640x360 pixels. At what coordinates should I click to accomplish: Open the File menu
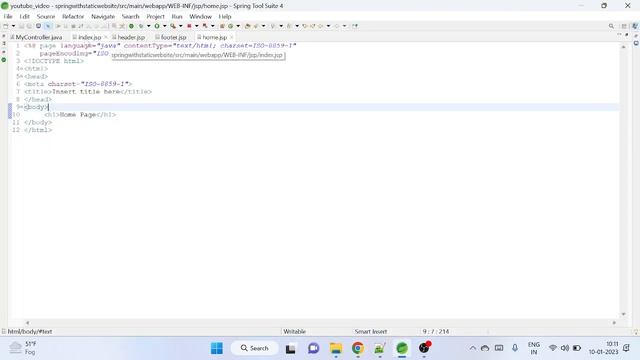point(8,16)
